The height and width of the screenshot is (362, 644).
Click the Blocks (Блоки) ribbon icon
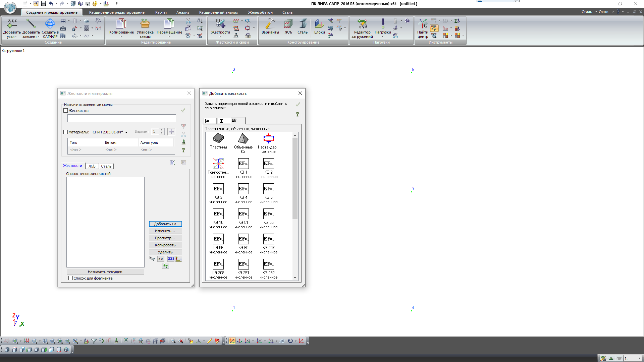(319, 23)
